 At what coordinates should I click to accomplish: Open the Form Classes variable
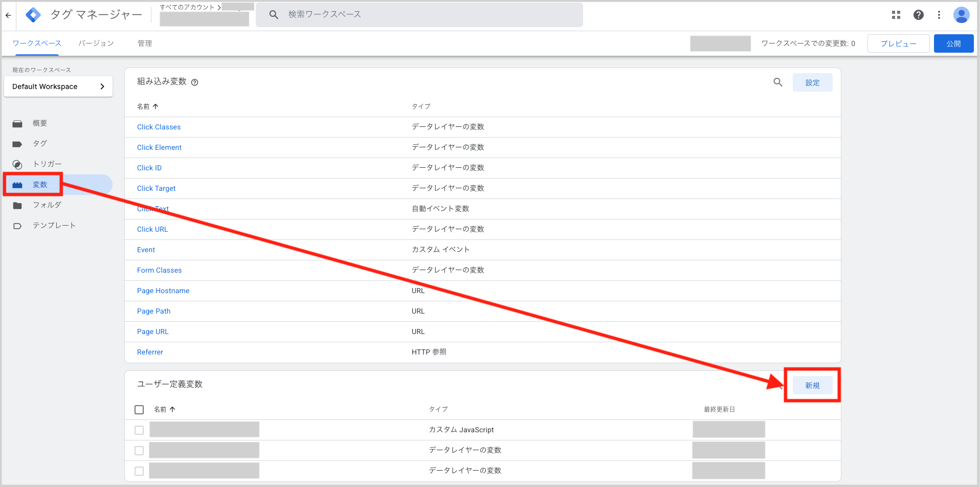(159, 270)
